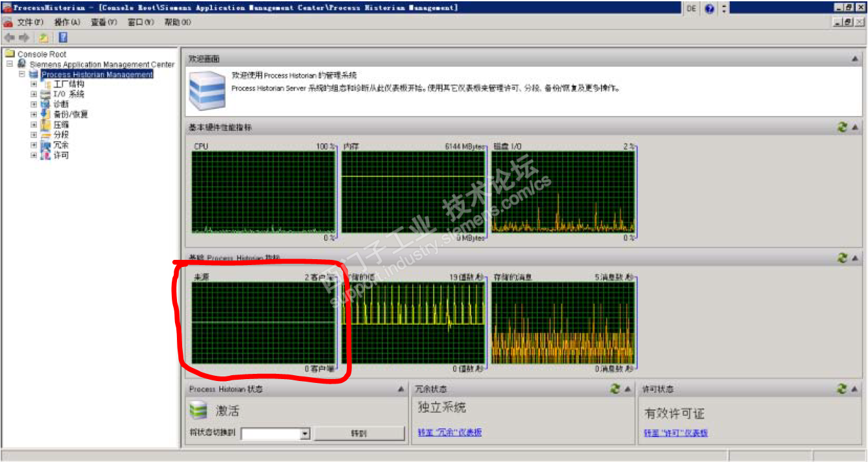The height and width of the screenshot is (462, 868).
Task: Expand the I/O 系统 node
Action: coord(33,94)
